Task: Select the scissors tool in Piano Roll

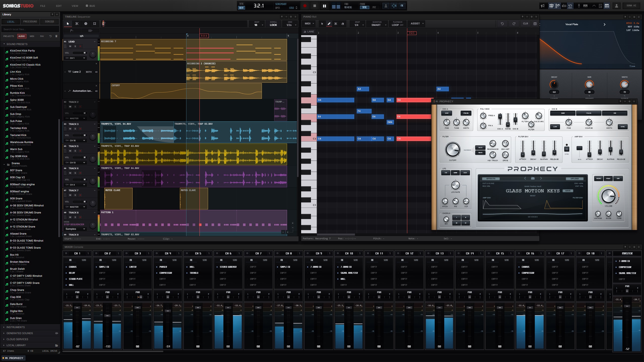Action: pyautogui.click(x=336, y=24)
